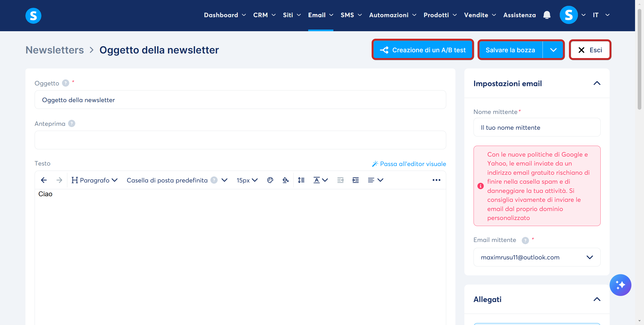
Task: Click the Email mittente help icon
Action: 525,240
